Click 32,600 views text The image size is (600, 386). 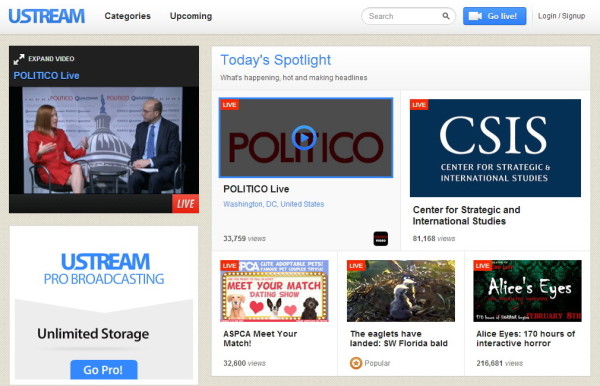pyautogui.click(x=245, y=363)
